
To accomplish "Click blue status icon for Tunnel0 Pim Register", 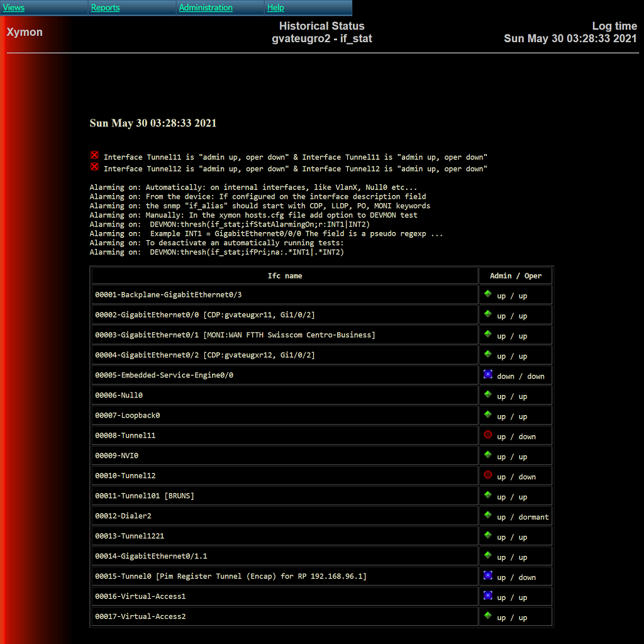I will pyautogui.click(x=487, y=575).
